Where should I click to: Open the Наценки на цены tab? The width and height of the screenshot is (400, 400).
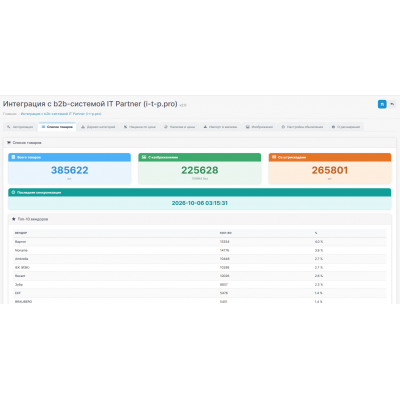tap(140, 127)
